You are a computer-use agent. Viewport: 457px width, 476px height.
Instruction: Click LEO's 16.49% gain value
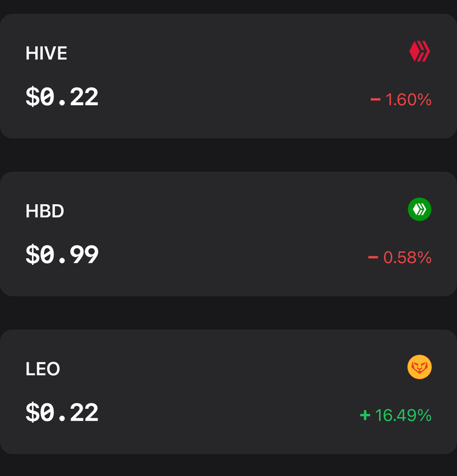[403, 415]
